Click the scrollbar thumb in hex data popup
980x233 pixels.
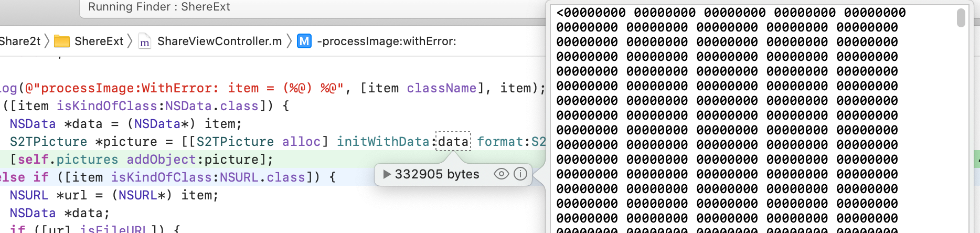coord(961,17)
